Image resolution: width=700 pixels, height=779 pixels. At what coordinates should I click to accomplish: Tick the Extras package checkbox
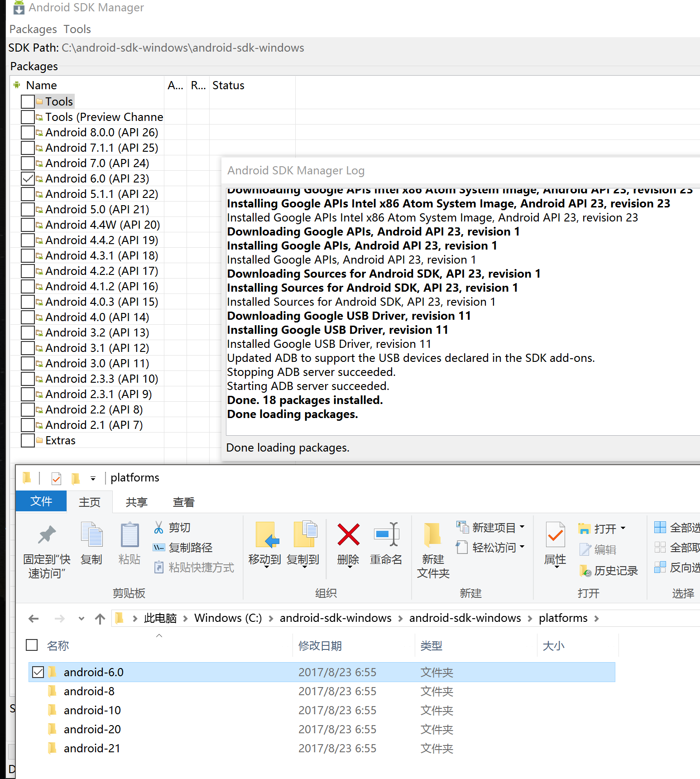28,440
